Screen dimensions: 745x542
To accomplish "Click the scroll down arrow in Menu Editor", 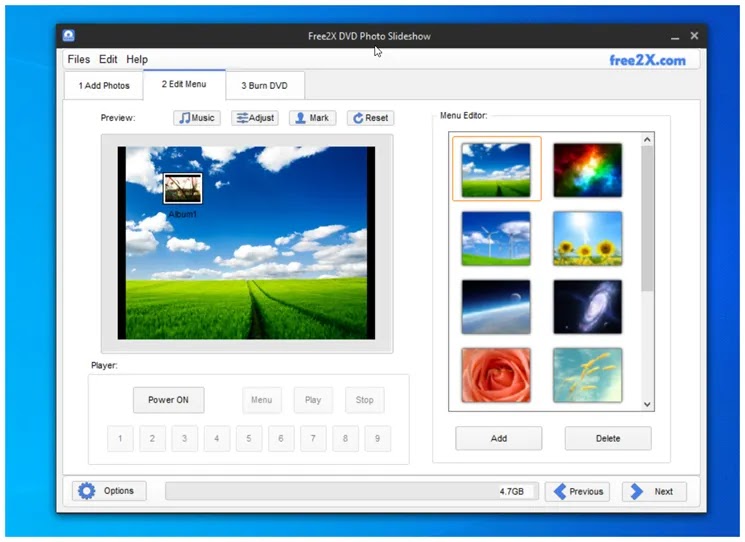I will (x=647, y=404).
